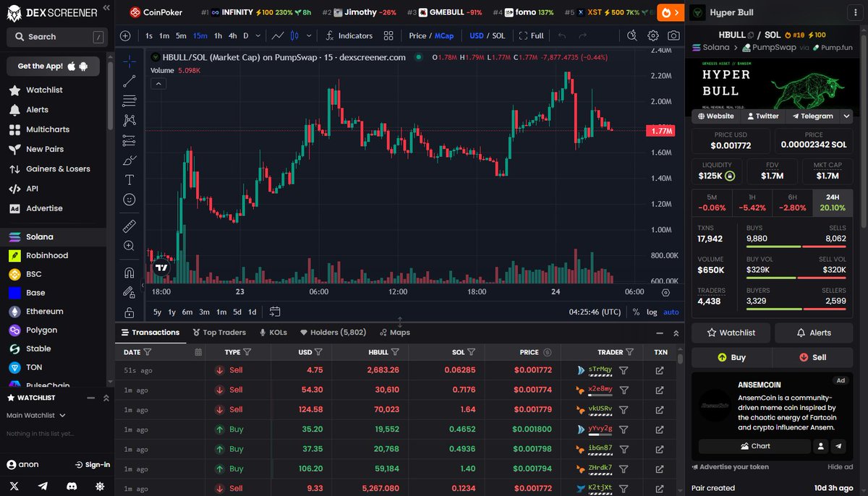
Task: Open the Indicators dialog
Action: [x=349, y=35]
